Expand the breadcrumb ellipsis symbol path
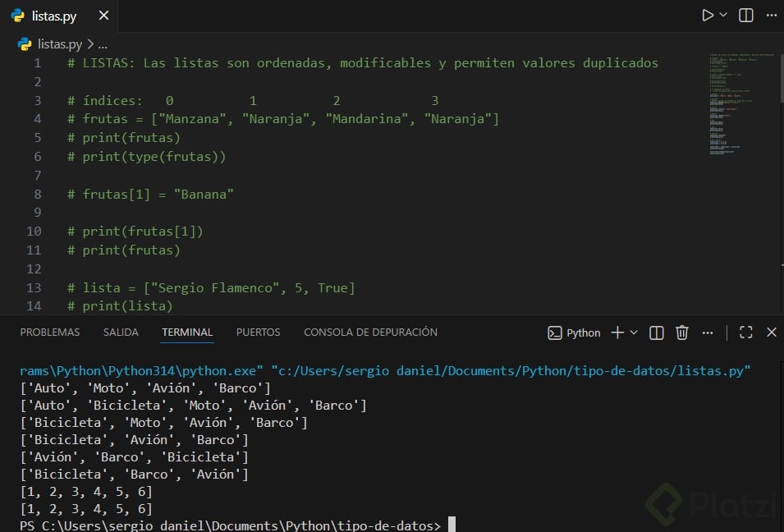This screenshot has height=532, width=784. pos(103,44)
